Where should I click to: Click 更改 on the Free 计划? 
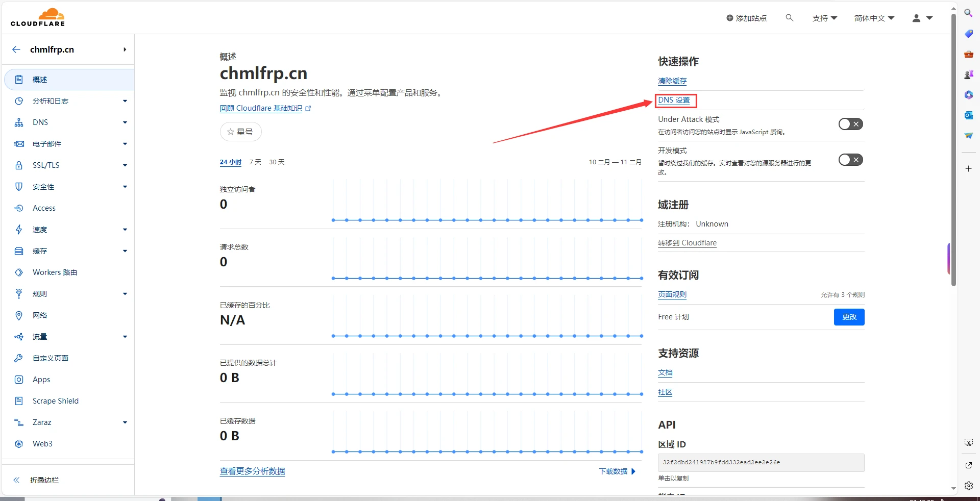(849, 317)
